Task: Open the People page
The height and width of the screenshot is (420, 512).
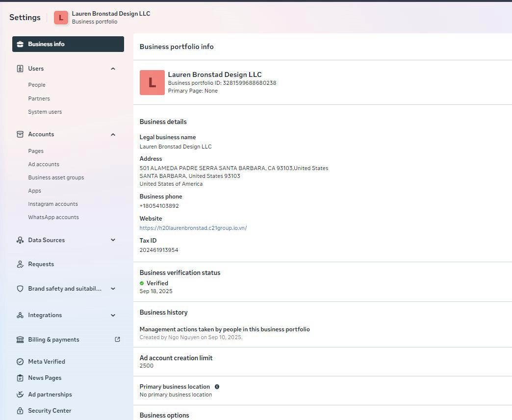Action: (37, 85)
